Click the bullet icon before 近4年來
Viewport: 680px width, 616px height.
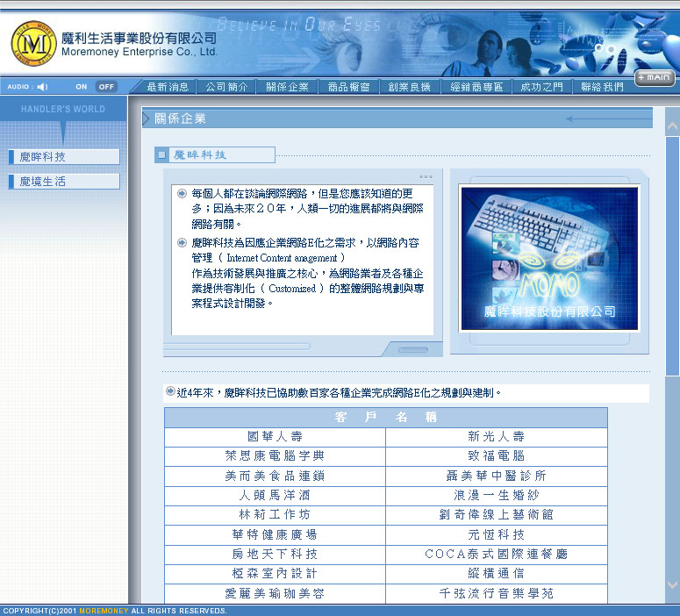(170, 391)
